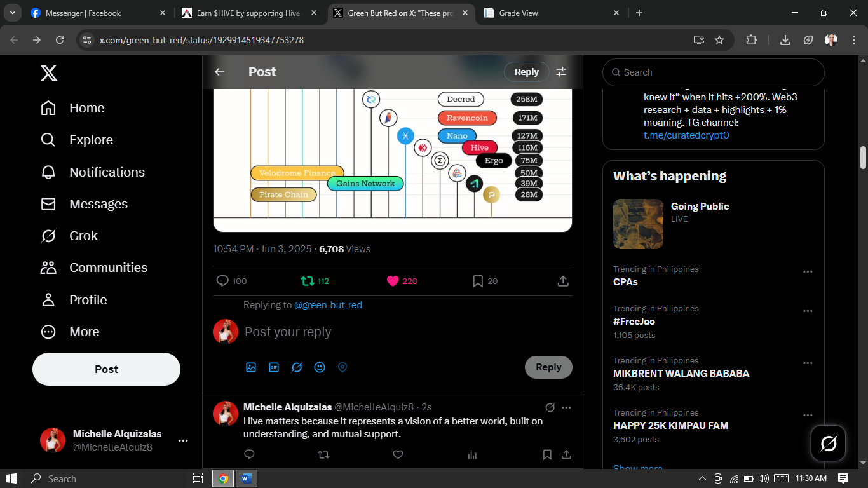Reply to Michelle's Hive comment

[x=249, y=454]
